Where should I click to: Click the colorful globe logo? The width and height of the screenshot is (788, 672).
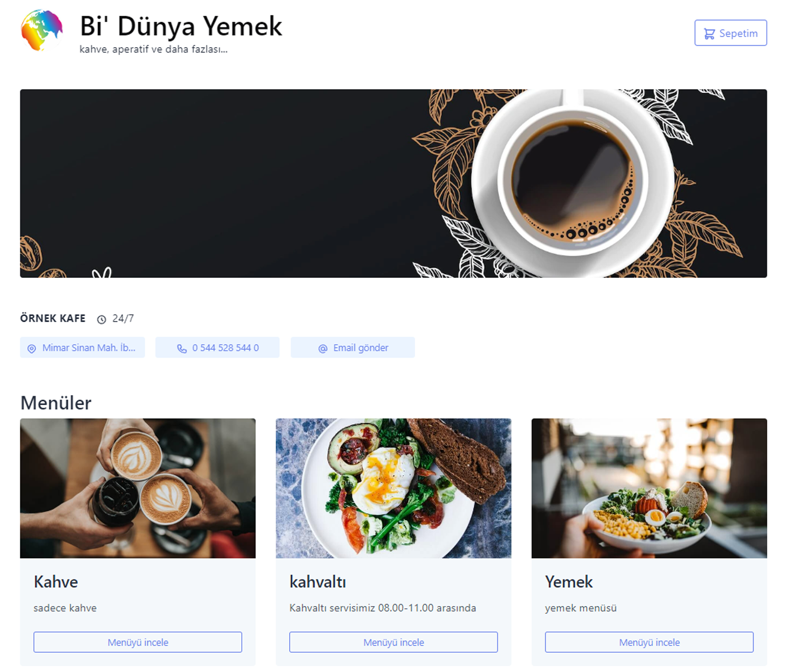(42, 31)
